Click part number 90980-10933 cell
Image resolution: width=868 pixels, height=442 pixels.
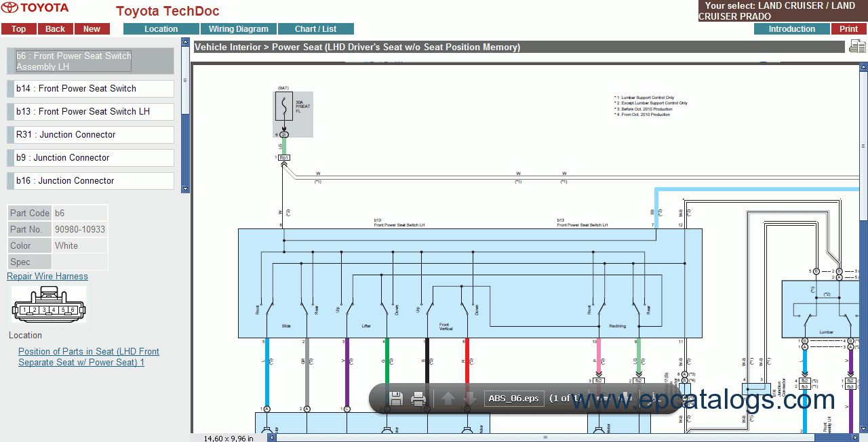(80, 229)
